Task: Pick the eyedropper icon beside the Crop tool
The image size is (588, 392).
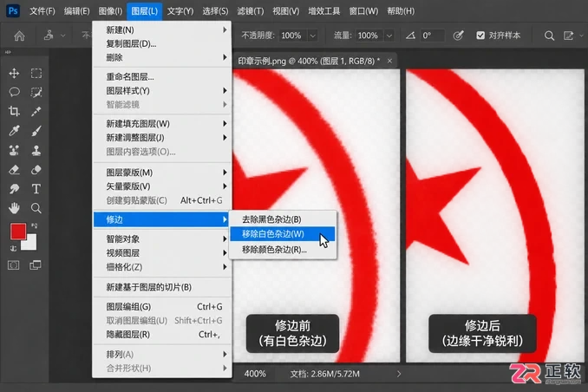Action: coord(36,111)
